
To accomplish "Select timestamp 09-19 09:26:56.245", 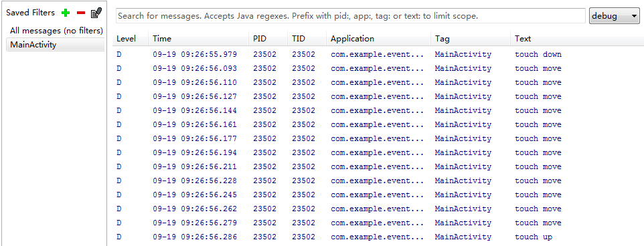I will 195,195.
